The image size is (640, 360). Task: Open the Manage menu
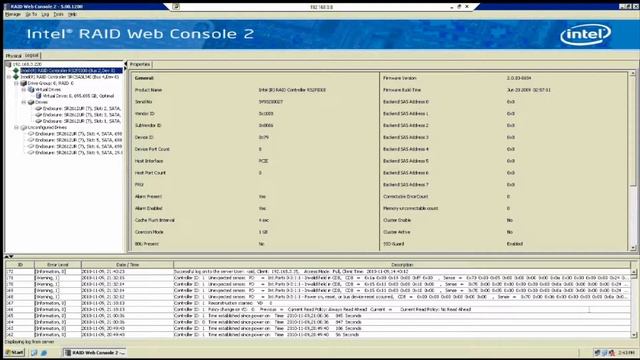click(13, 14)
